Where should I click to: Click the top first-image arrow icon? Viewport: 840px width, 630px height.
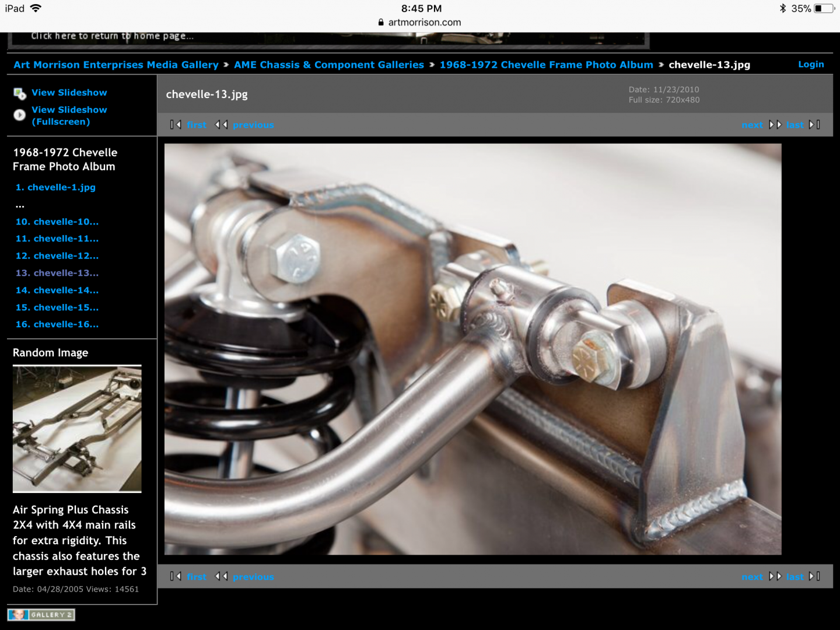pos(176,124)
